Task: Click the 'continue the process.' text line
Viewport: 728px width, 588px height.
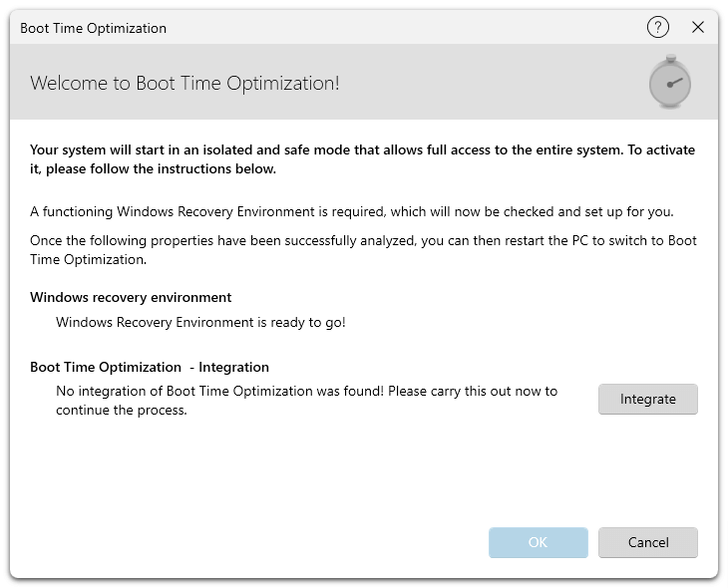Action: coord(122,410)
